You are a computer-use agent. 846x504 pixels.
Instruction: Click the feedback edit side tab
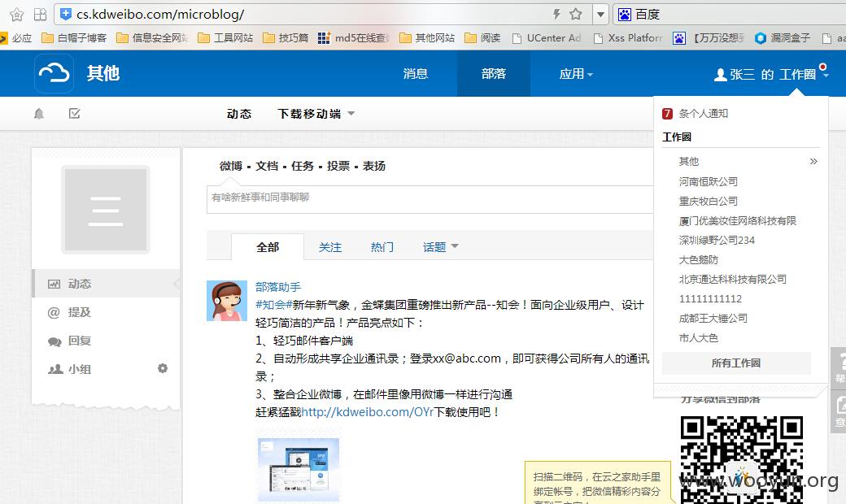coord(839,411)
